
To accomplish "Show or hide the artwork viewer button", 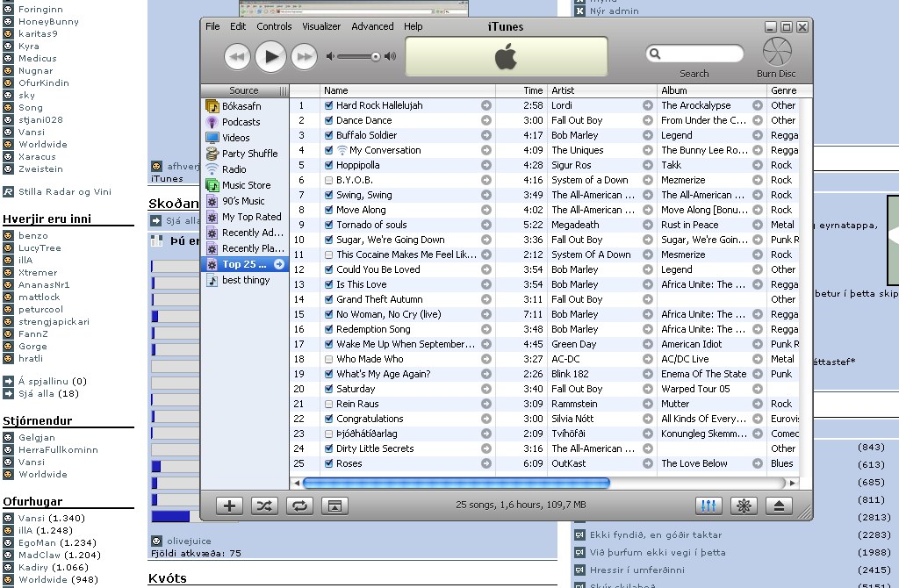I will tap(334, 506).
